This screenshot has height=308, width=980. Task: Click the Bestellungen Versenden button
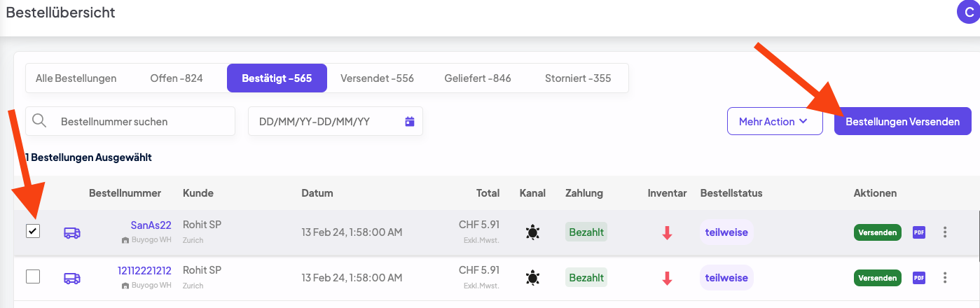902,121
